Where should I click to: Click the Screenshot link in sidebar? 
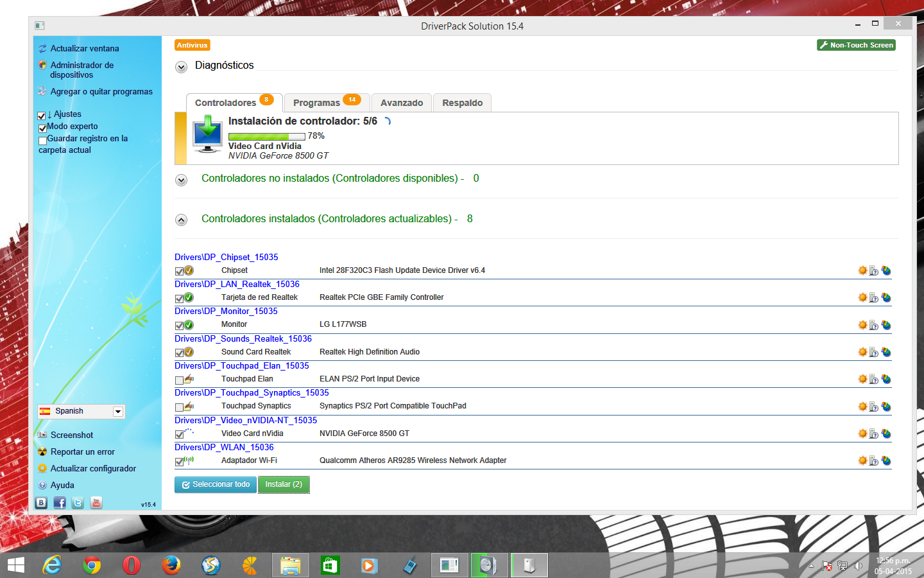tap(72, 435)
